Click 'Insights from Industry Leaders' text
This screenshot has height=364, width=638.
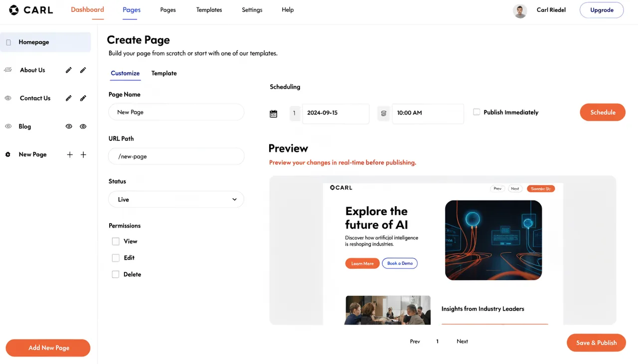pyautogui.click(x=483, y=309)
